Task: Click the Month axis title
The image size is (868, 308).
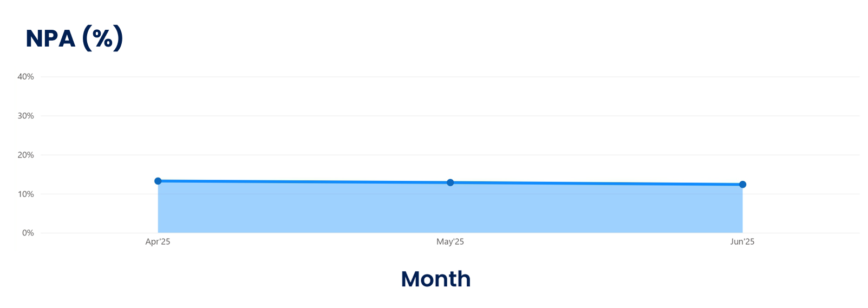Action: [435, 279]
